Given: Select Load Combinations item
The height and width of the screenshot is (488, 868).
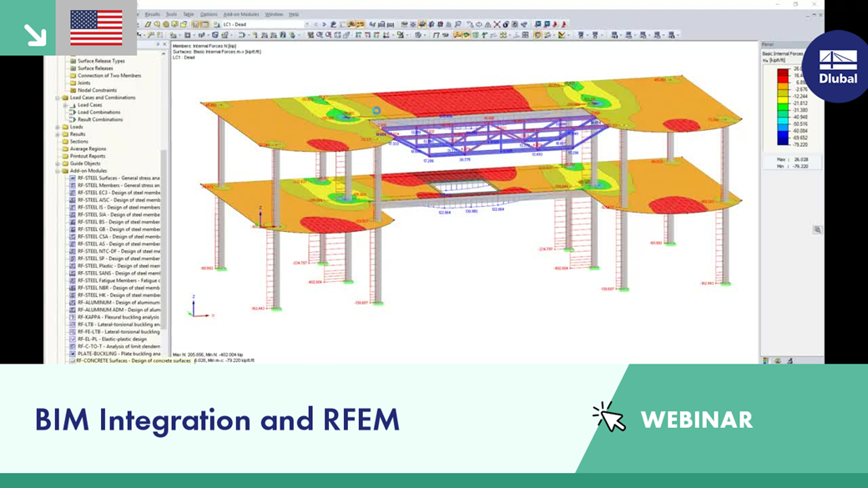Looking at the screenshot, I should pyautogui.click(x=98, y=112).
